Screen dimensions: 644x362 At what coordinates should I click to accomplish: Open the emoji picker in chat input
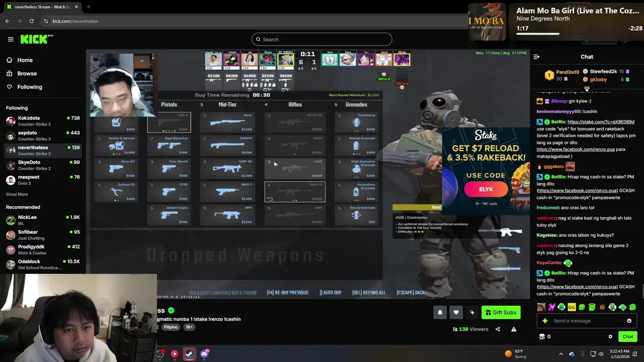629,321
